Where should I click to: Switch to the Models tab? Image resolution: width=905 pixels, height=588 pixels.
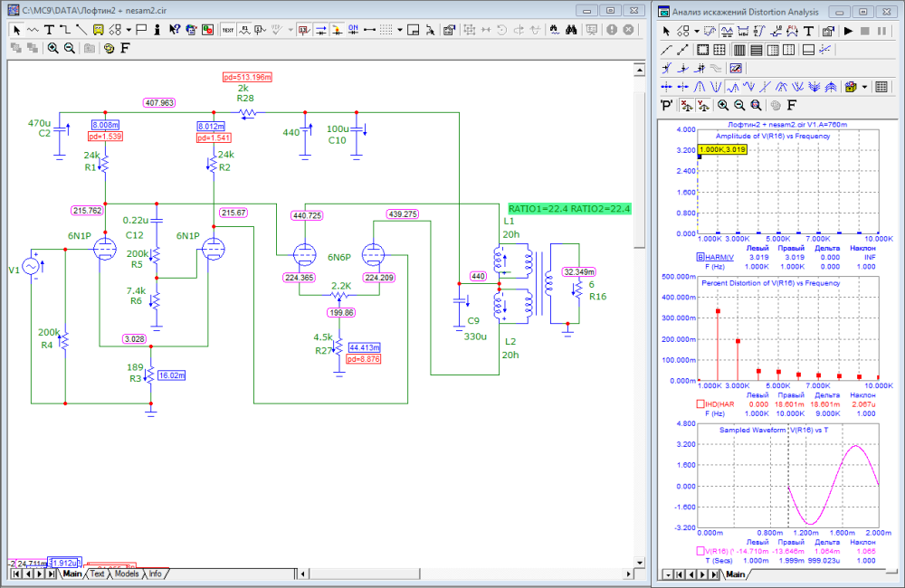(127, 574)
